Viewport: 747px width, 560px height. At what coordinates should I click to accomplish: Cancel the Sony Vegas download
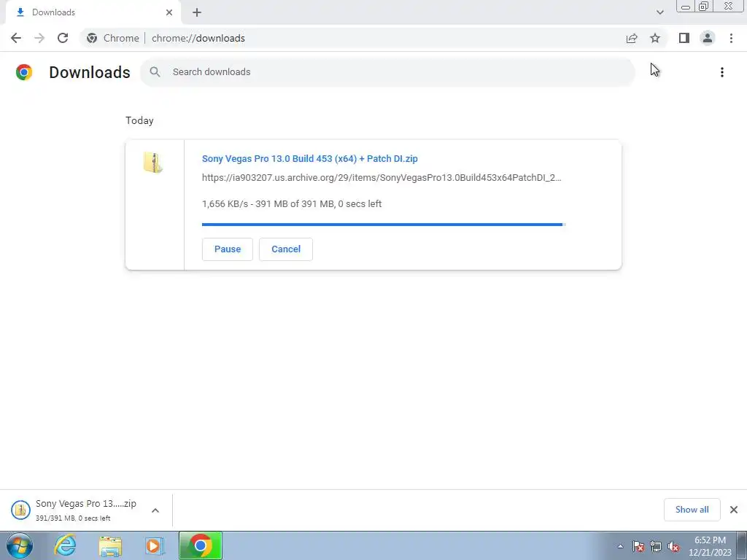point(286,249)
